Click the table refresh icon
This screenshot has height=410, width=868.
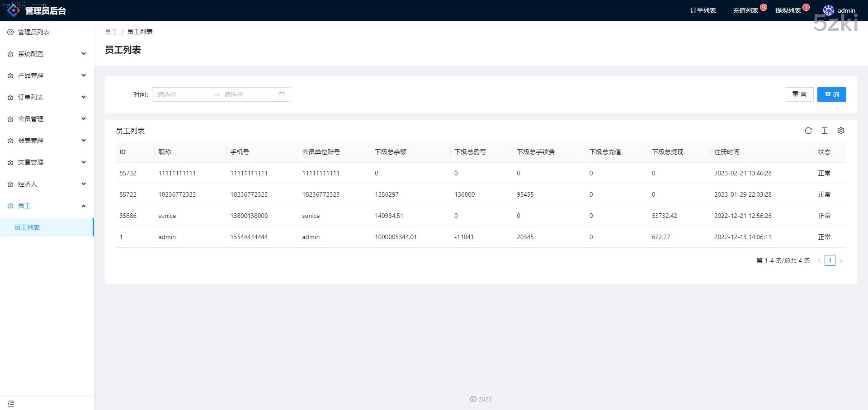tap(808, 131)
